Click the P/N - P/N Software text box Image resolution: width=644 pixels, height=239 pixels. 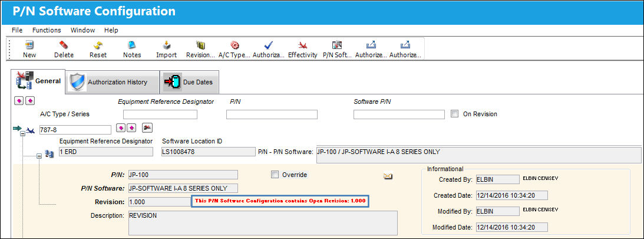point(478,155)
